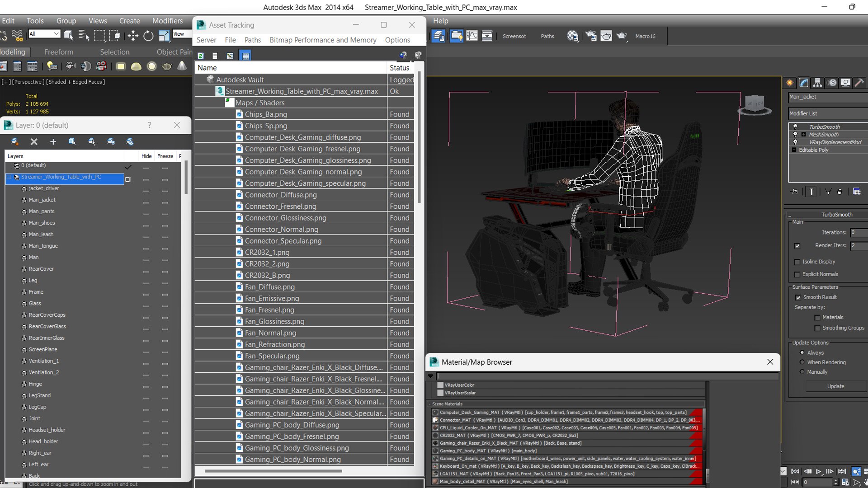Click Bind to Space Warp icon
The height and width of the screenshot is (488, 868).
point(17,36)
